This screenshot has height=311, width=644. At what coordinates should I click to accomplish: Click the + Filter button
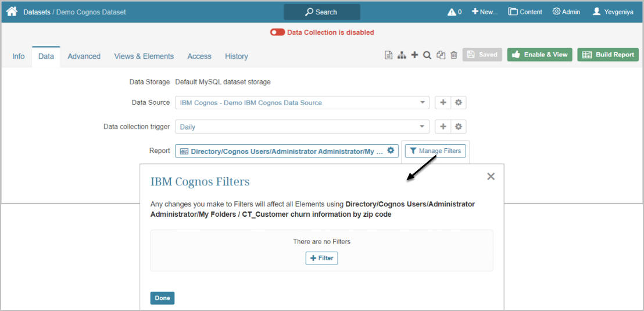(321, 259)
